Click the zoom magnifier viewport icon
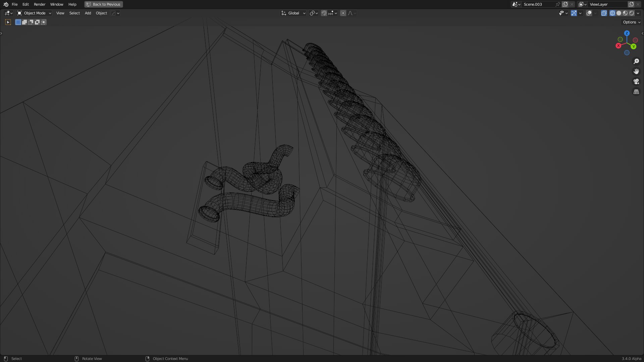Screen dimensions: 644x362 636,61
